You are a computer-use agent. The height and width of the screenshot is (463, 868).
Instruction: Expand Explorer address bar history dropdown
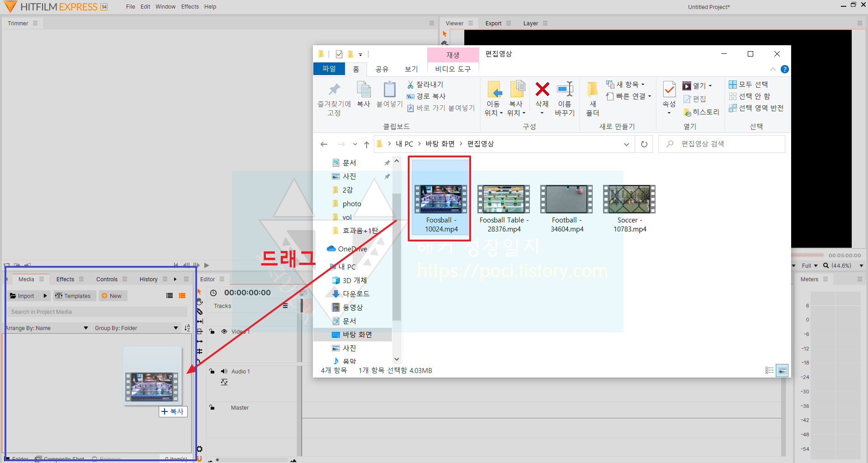(x=627, y=144)
